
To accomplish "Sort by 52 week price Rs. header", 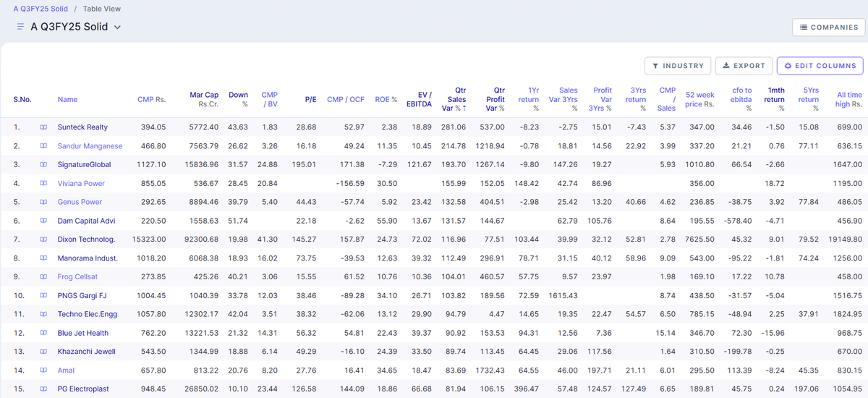I will (700, 100).
